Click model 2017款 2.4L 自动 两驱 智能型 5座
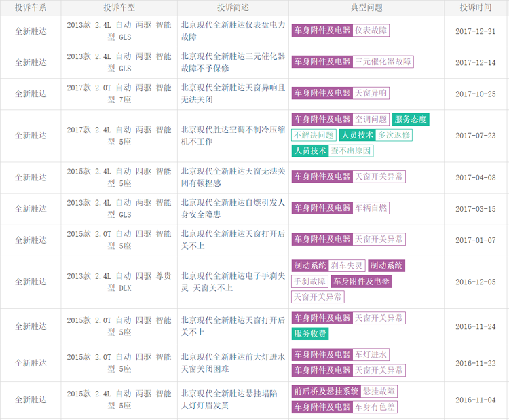Image resolution: width=509 pixels, height=420 pixels. pyautogui.click(x=119, y=136)
